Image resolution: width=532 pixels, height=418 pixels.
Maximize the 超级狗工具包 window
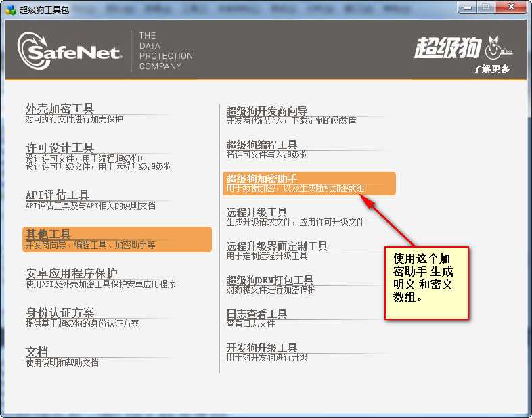click(x=486, y=8)
